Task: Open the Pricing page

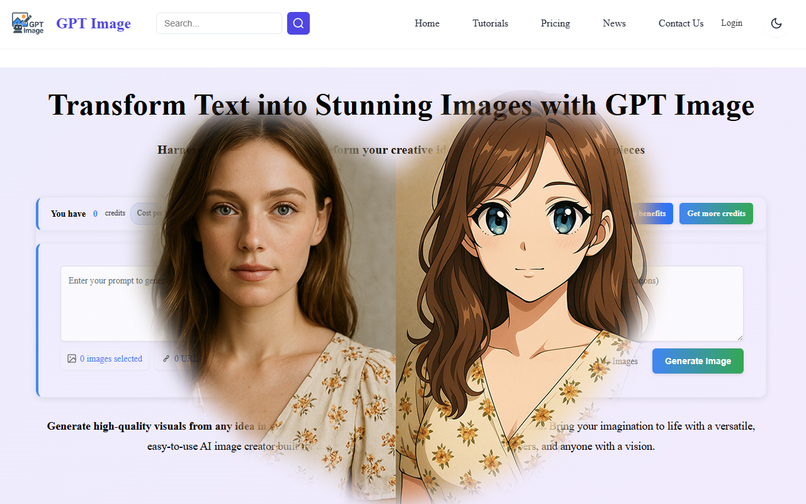Action: (x=555, y=23)
